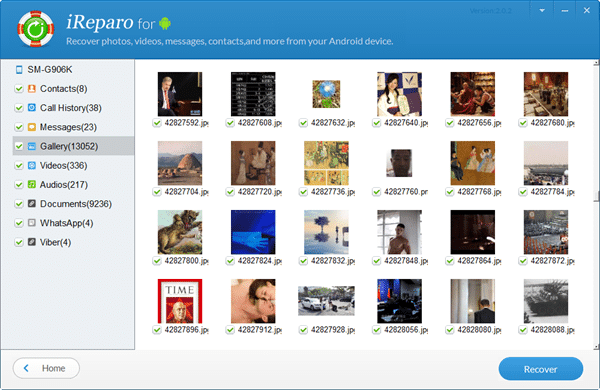Select thumbnail 42827824 blue hand image
The image size is (600, 390).
253,232
